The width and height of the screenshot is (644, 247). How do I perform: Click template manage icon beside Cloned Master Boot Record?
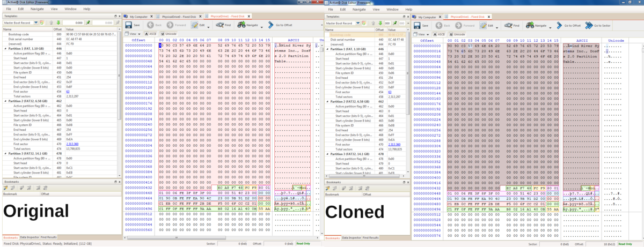363,23
